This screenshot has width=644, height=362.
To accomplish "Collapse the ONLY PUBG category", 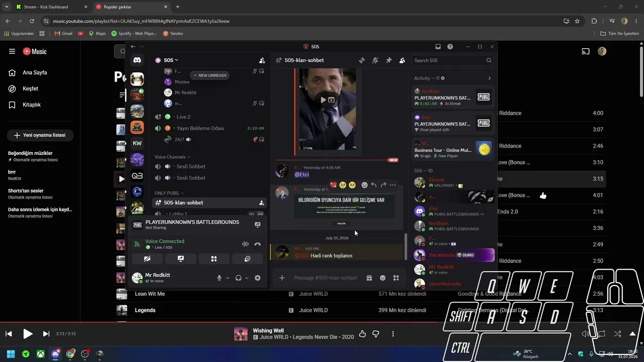I will click(169, 193).
